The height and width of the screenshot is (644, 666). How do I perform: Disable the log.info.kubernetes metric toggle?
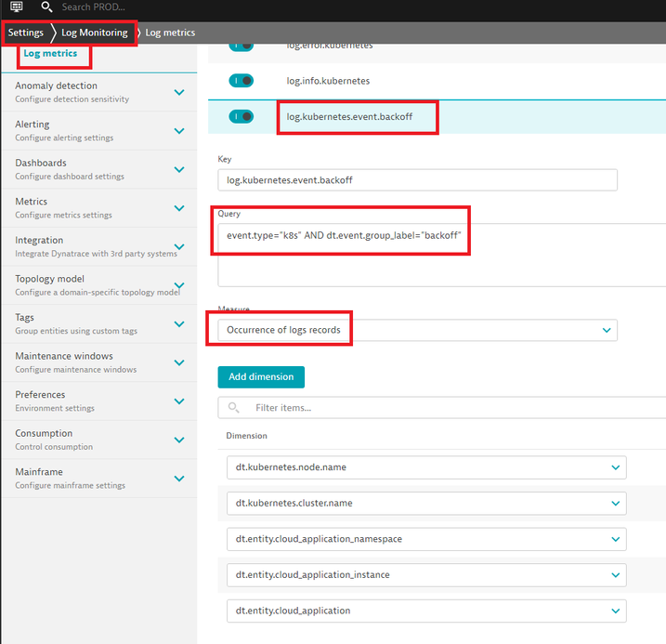click(x=241, y=81)
